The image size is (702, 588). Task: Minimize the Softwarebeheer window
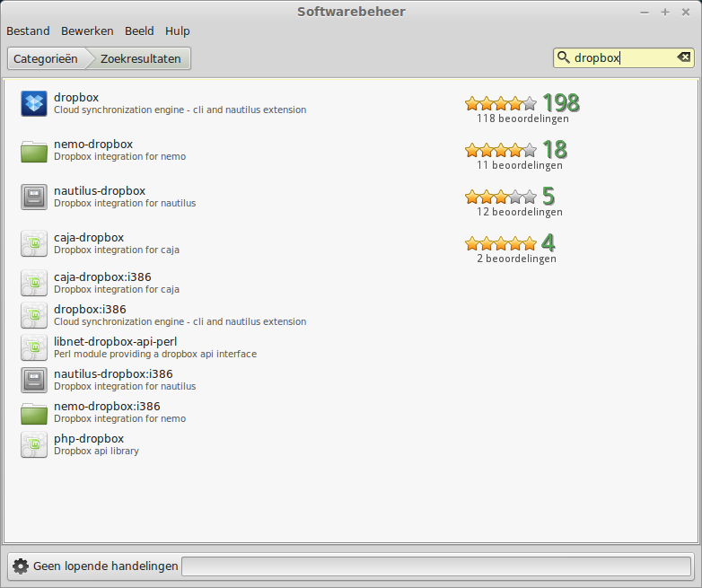point(645,12)
